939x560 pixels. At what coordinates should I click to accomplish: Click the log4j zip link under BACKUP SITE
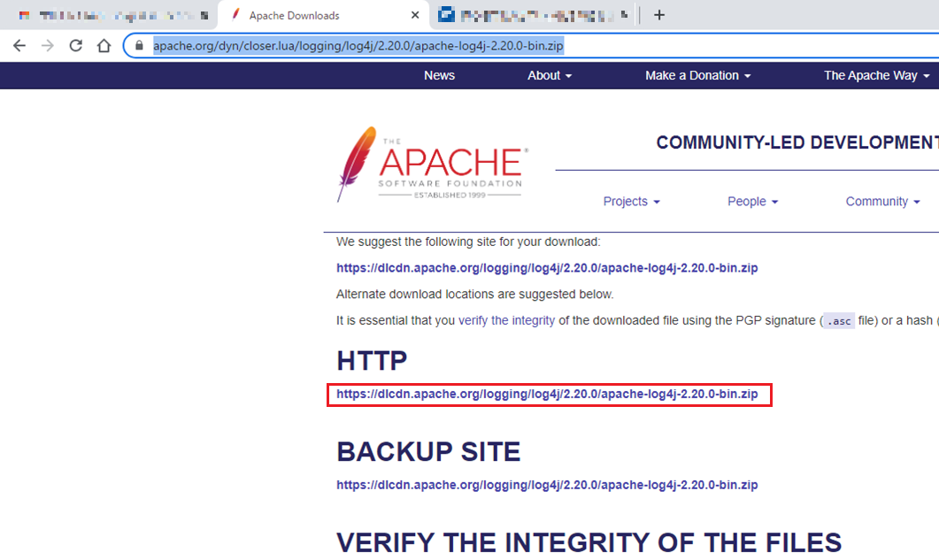coord(547,485)
